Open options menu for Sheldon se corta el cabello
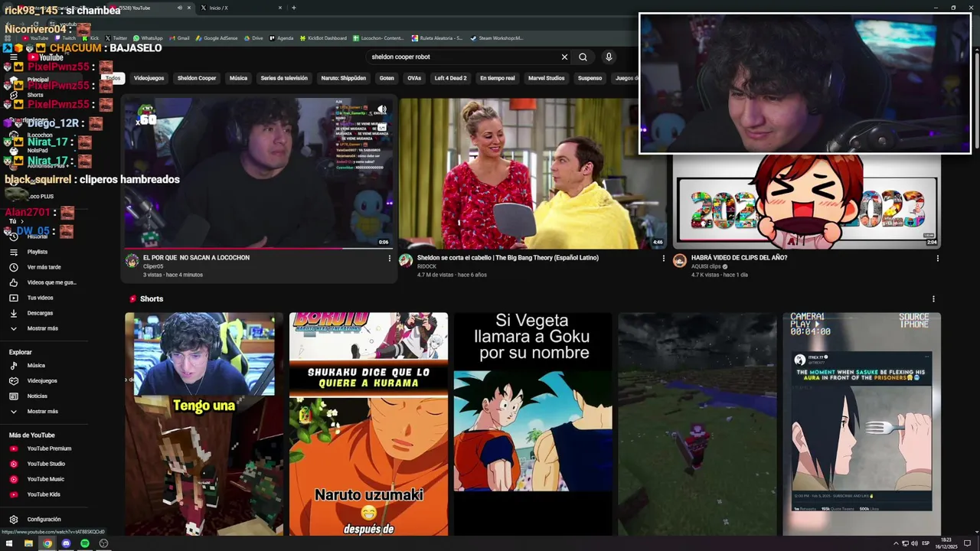 click(663, 259)
